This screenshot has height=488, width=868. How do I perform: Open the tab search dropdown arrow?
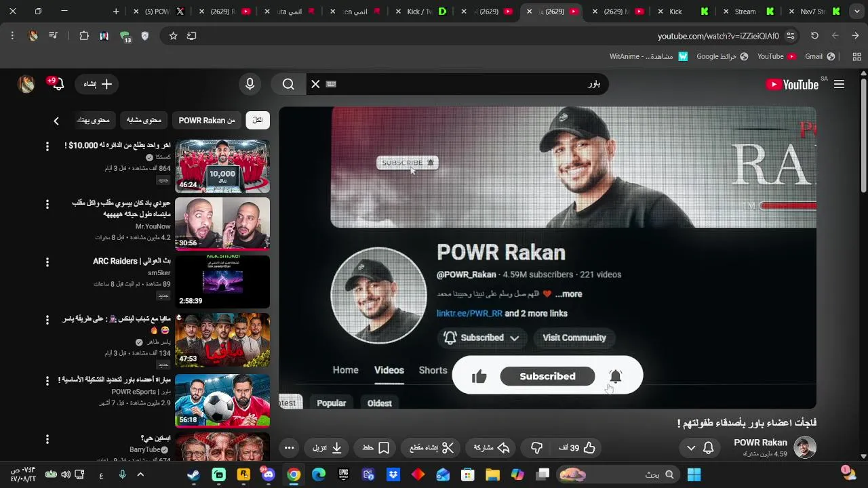coord(857,12)
